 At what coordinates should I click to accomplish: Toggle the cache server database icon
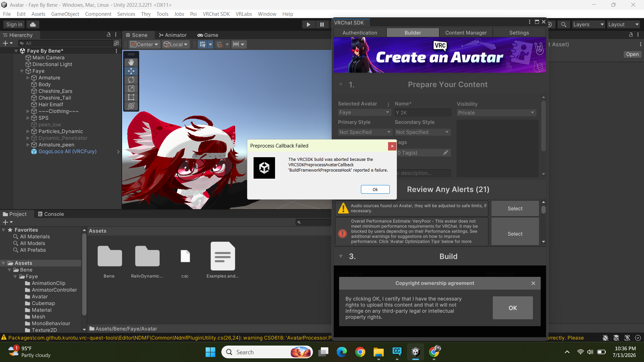tap(616, 338)
